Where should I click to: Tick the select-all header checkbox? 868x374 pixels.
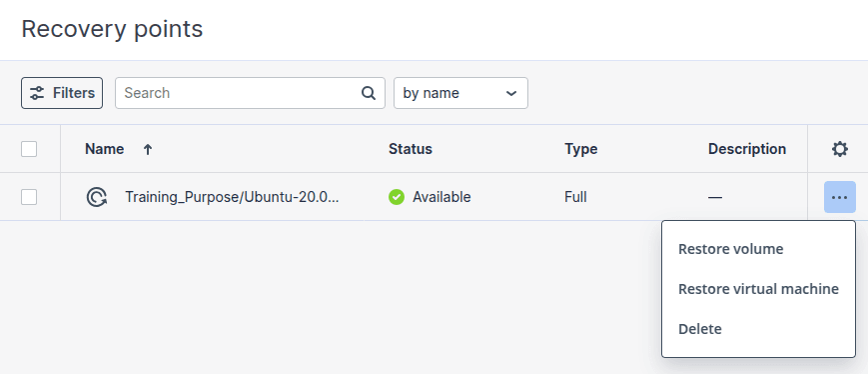pos(29,149)
